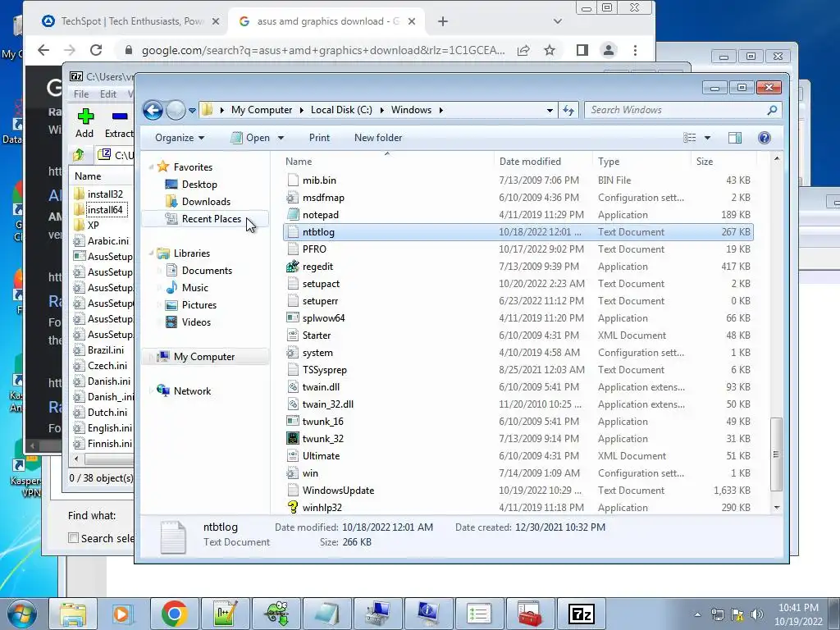840x630 pixels.
Task: Click the My Computer breadcrumb
Action: click(x=262, y=110)
